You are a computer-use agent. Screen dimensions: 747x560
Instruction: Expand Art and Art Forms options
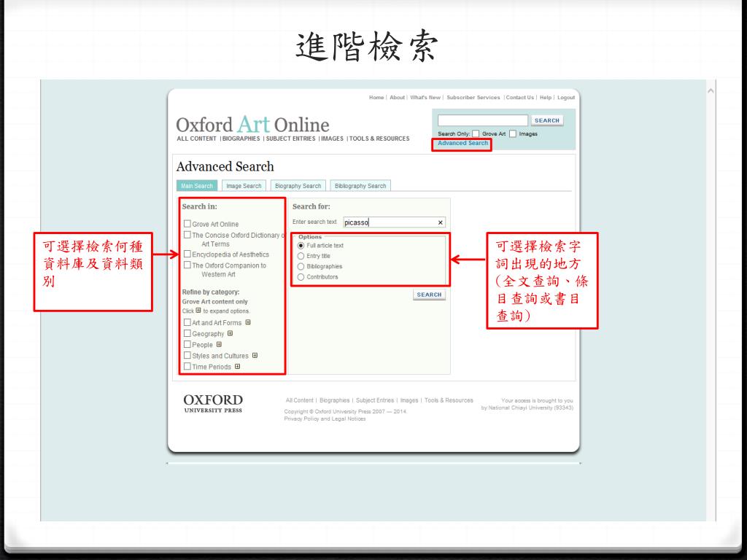[248, 322]
